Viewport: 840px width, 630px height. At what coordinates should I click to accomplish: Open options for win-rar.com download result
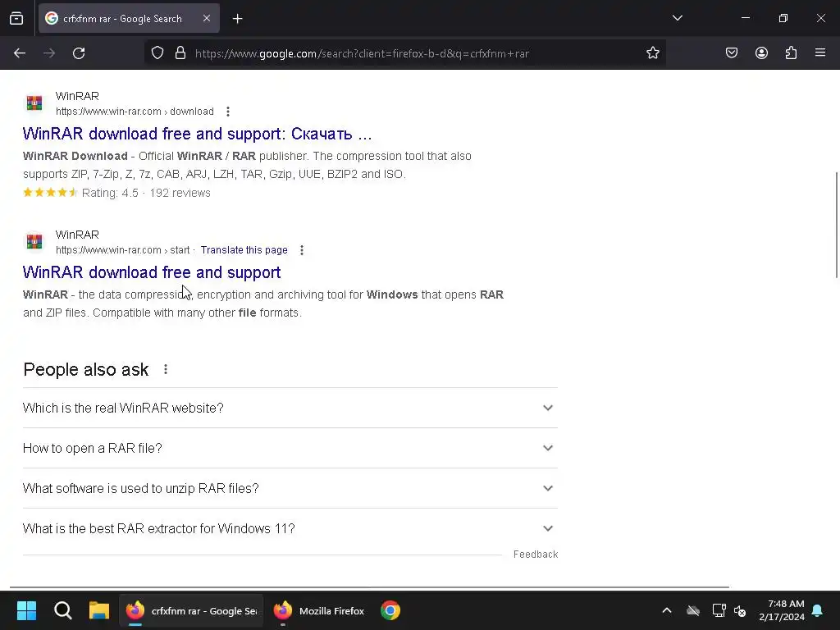228,112
